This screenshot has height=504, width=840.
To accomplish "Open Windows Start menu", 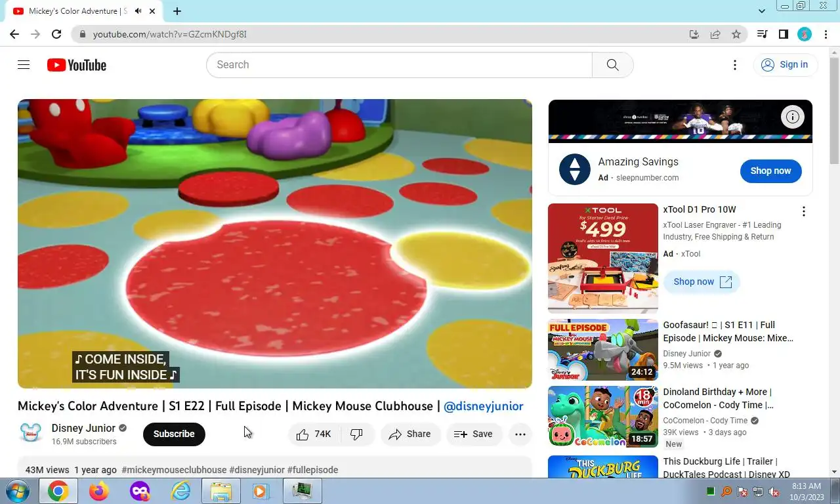I will 16,491.
